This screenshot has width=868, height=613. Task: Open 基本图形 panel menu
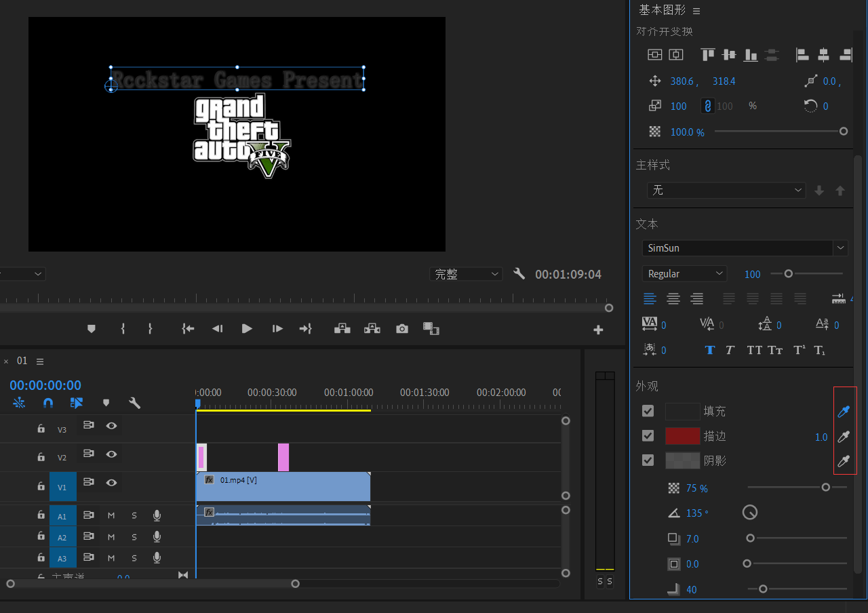(696, 11)
